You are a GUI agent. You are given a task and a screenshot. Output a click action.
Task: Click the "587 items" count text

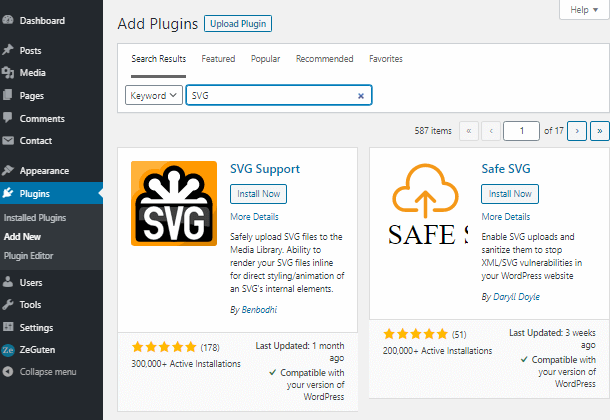433,131
